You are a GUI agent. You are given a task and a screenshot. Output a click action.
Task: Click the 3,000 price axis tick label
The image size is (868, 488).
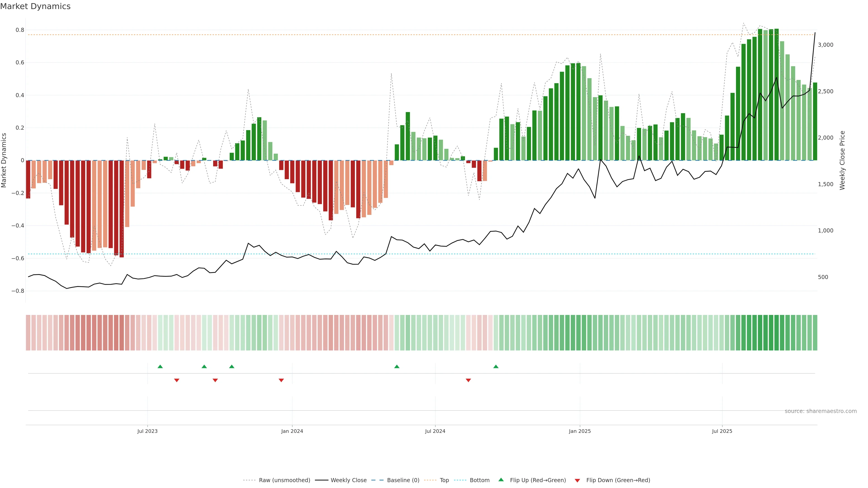(825, 45)
